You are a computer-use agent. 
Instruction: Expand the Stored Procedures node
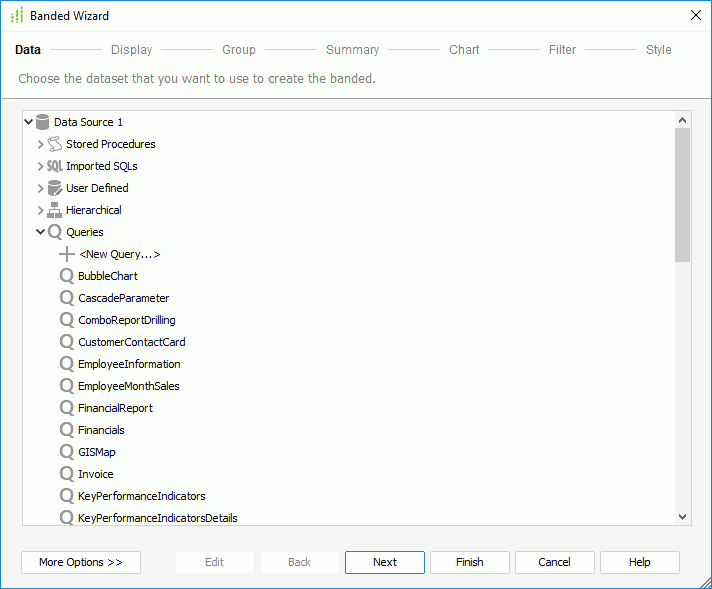click(40, 144)
